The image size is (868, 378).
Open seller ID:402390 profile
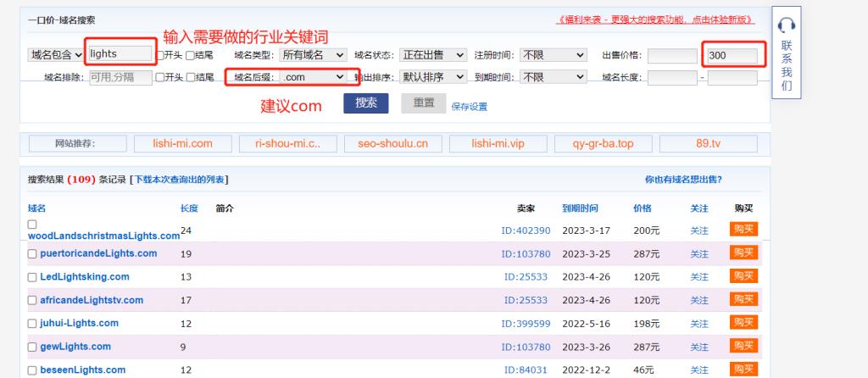tap(526, 231)
